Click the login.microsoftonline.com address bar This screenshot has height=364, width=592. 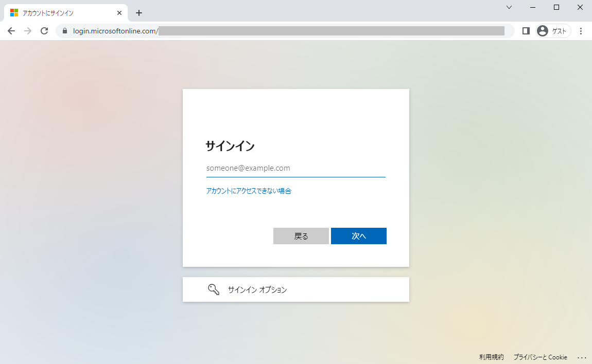[x=283, y=31]
